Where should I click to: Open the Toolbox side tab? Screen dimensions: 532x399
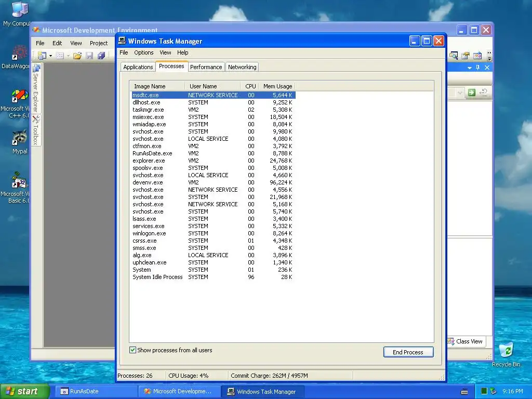(36, 130)
